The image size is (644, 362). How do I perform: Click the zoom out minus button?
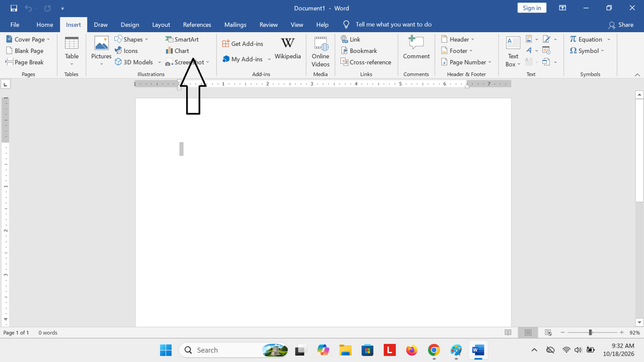tap(563, 332)
